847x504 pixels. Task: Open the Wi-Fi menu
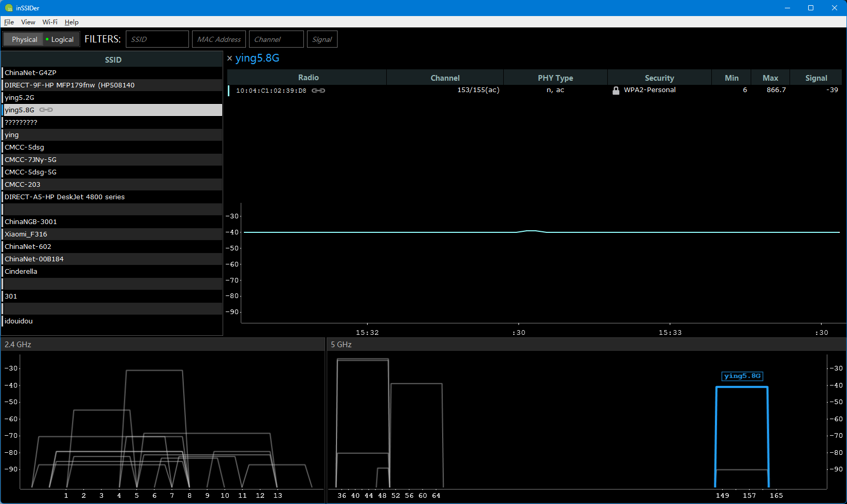tap(50, 22)
